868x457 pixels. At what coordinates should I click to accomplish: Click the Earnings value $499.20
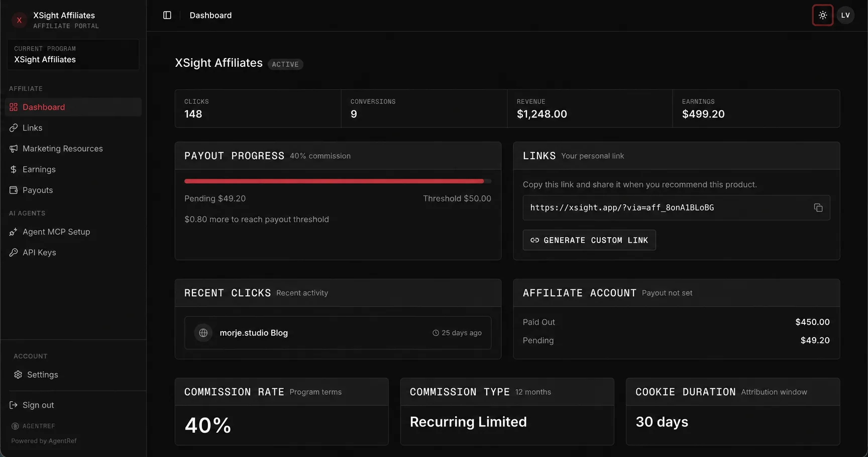pyautogui.click(x=703, y=114)
